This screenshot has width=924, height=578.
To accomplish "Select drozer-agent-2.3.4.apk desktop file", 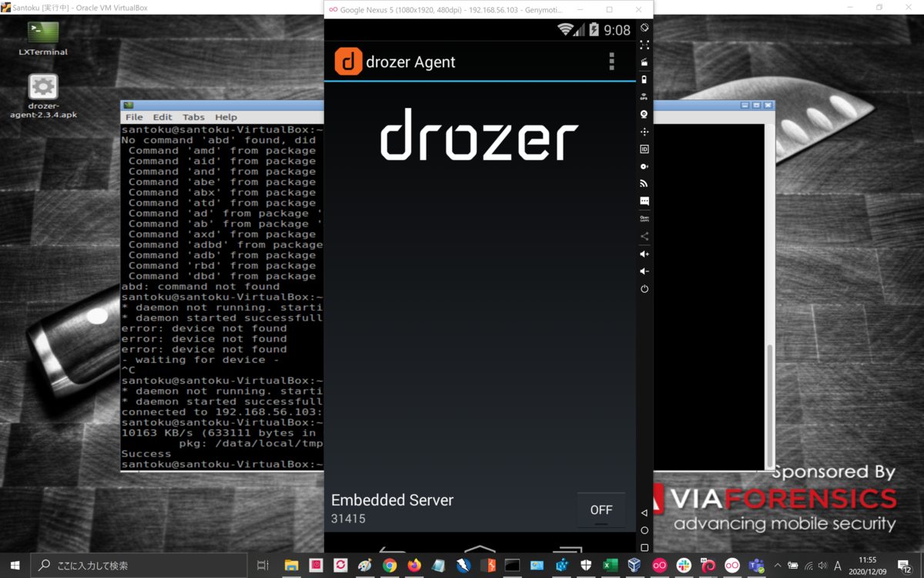I will pos(43,96).
